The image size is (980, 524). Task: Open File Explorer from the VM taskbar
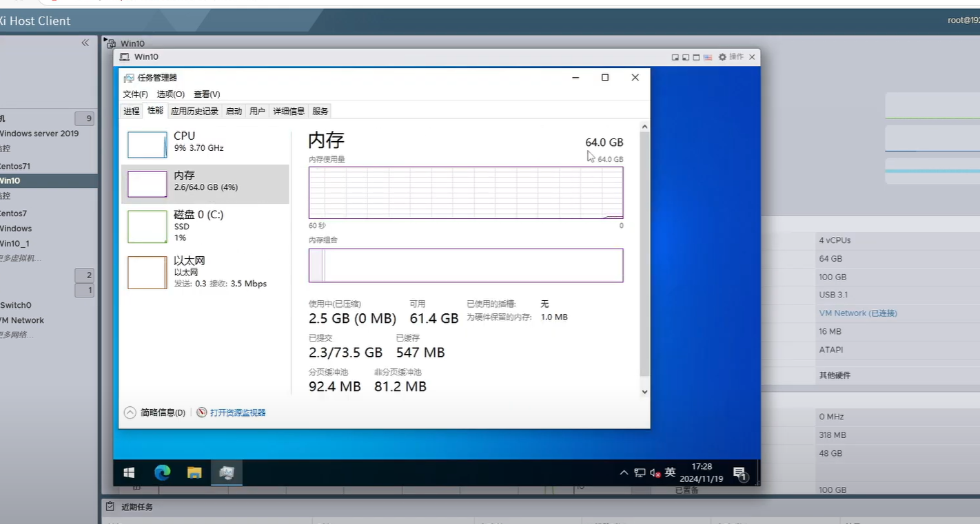(194, 472)
